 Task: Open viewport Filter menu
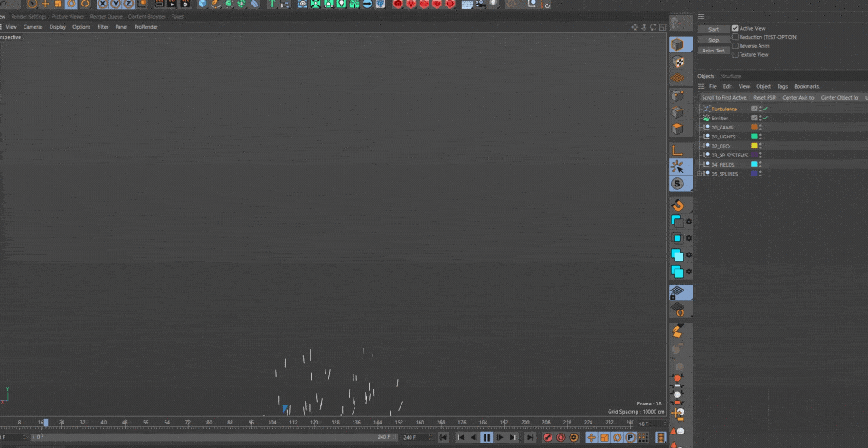pos(103,26)
